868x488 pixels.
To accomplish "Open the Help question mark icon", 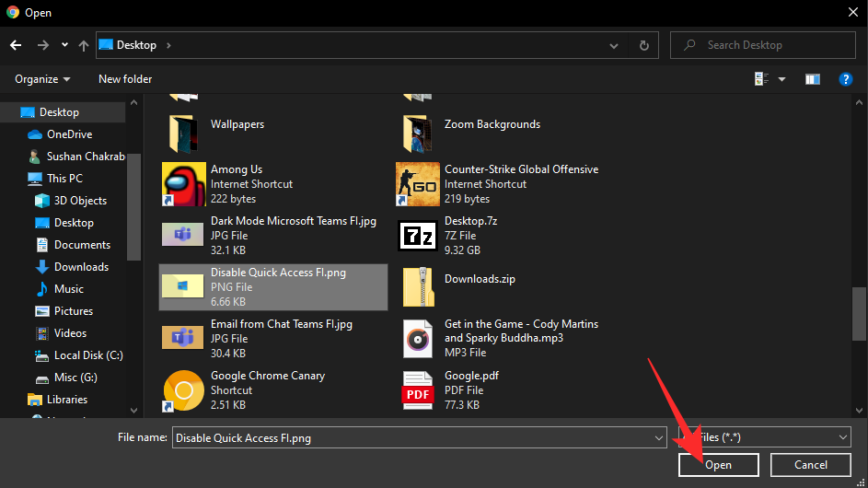I will pyautogui.click(x=845, y=79).
